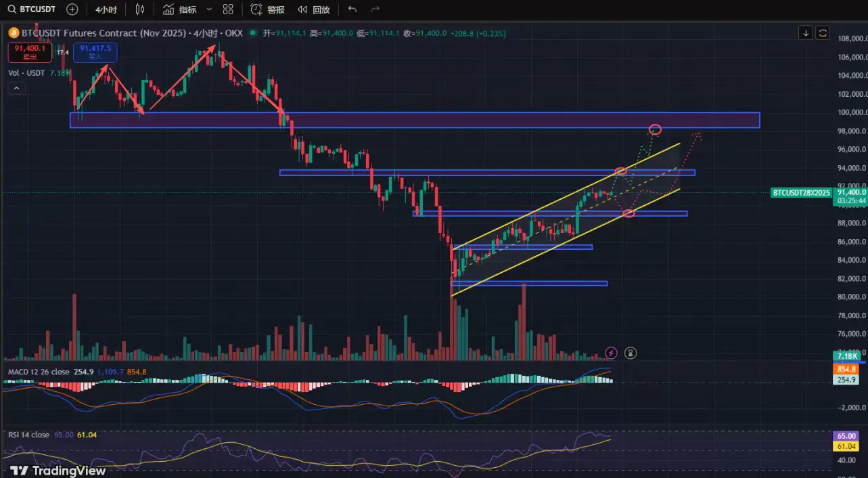Open the candlestick chart type selector
Image resolution: width=868 pixels, height=478 pixels.
tap(140, 9)
